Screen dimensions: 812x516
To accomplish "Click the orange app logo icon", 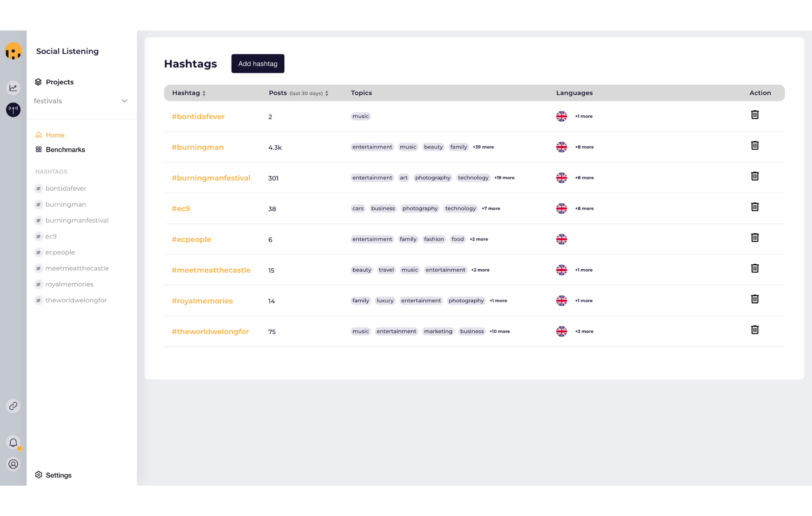I will (x=13, y=51).
